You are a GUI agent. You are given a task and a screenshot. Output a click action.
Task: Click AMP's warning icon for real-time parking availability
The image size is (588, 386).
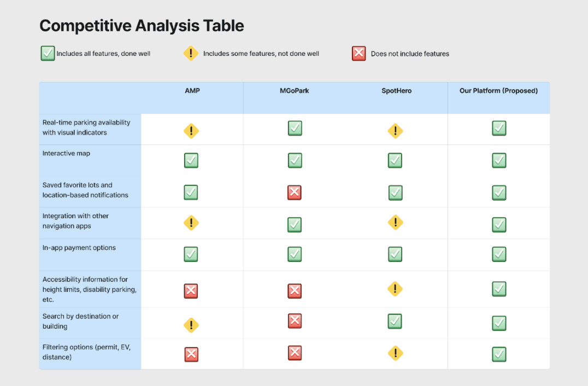(191, 131)
